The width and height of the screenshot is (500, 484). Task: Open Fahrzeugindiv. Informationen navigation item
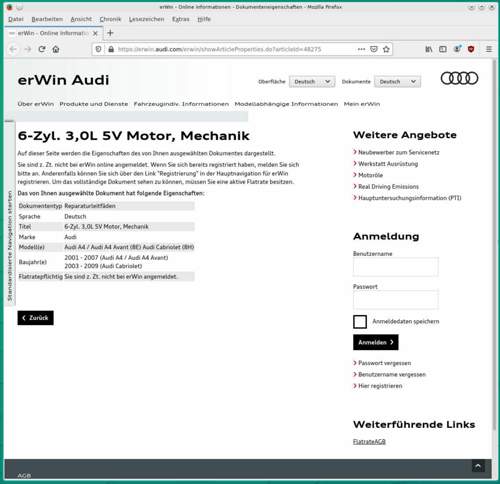[x=181, y=104]
